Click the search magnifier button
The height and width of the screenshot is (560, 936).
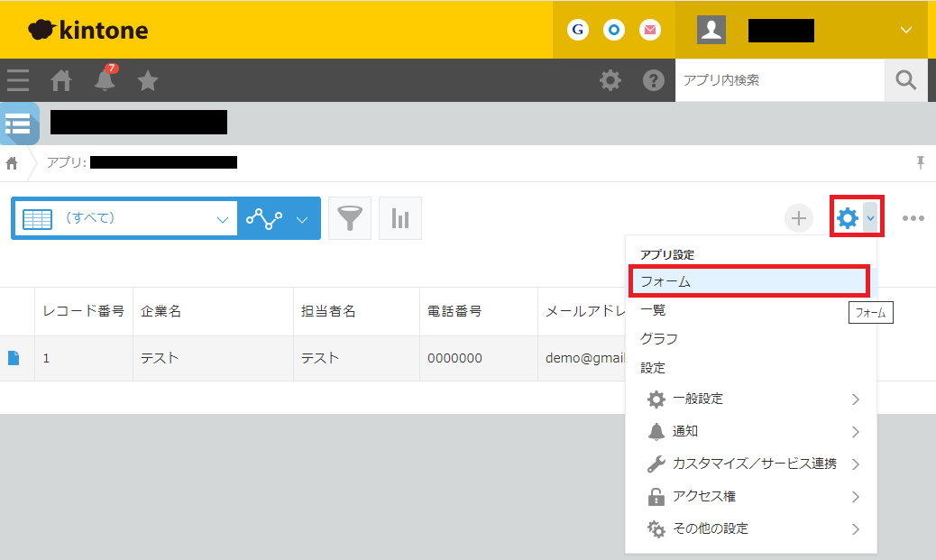[x=905, y=80]
